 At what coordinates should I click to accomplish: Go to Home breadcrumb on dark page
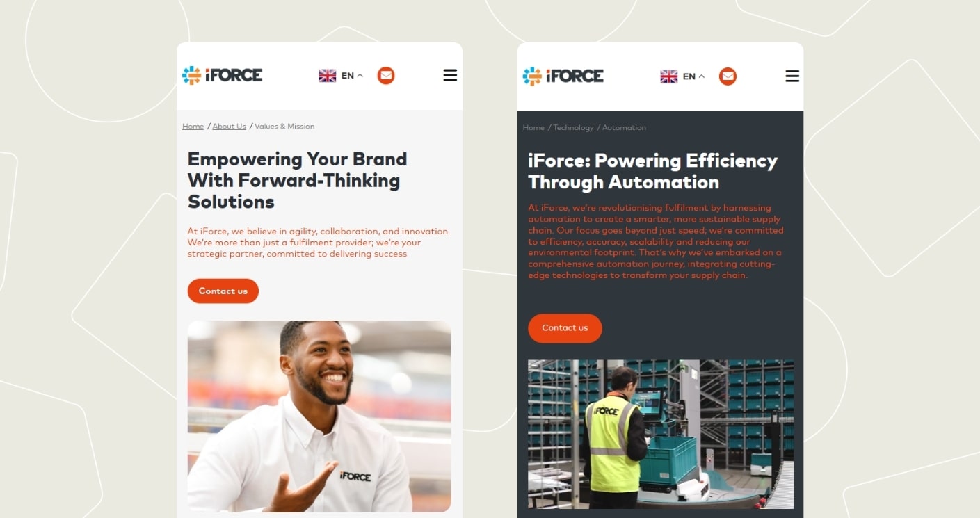pos(533,128)
